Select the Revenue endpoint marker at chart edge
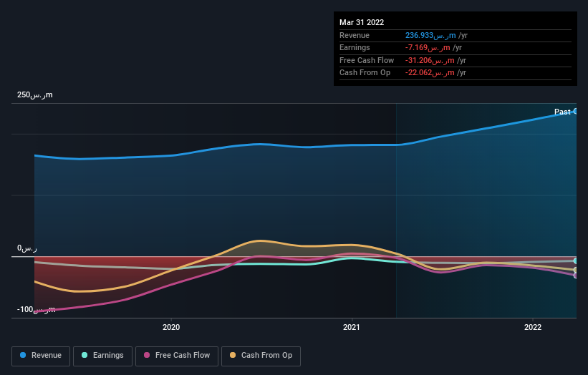Screen dimensions: 588x375 (576, 111)
